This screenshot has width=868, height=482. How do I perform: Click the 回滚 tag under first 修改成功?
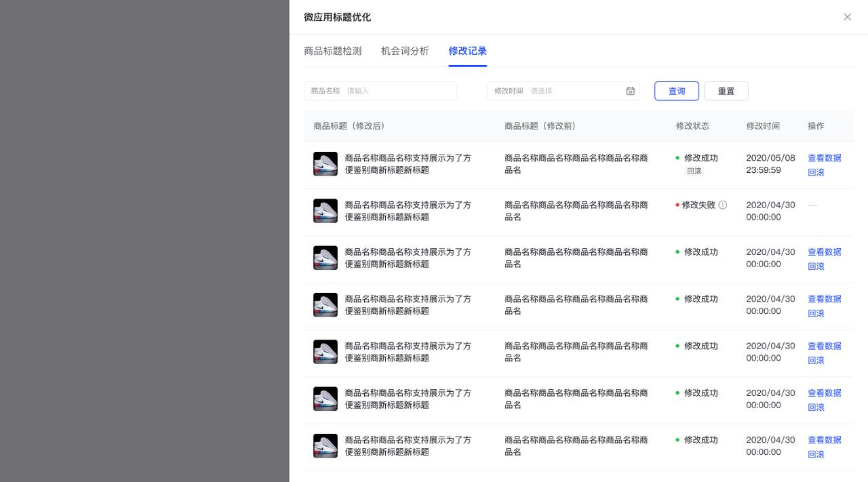click(694, 172)
